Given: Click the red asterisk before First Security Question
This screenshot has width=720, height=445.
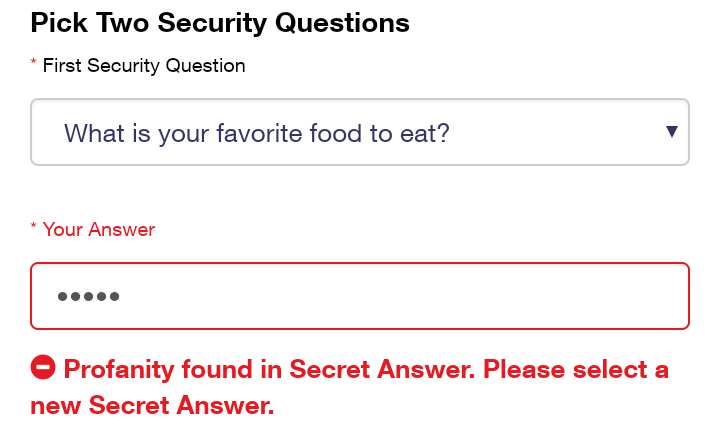Looking at the screenshot, I should pos(34,66).
